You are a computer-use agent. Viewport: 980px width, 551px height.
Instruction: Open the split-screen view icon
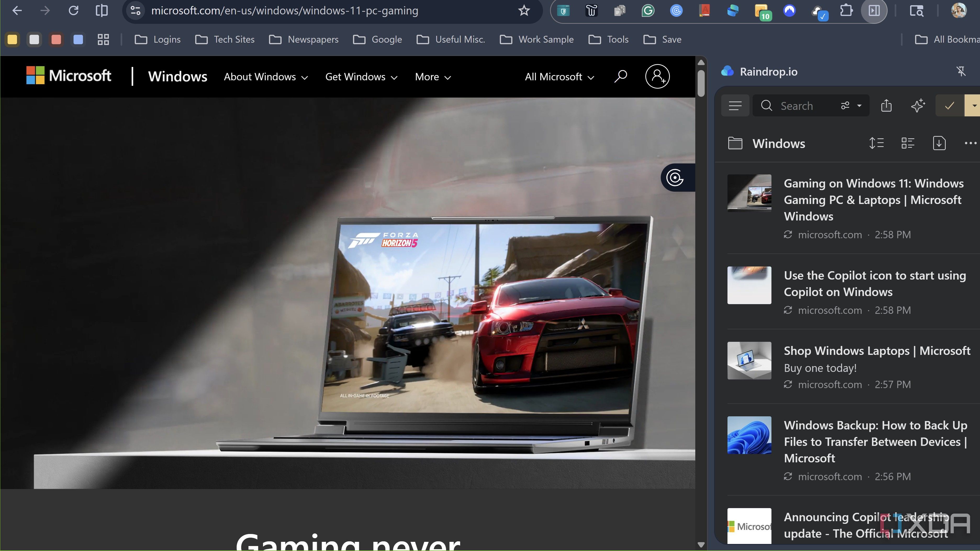pyautogui.click(x=102, y=11)
